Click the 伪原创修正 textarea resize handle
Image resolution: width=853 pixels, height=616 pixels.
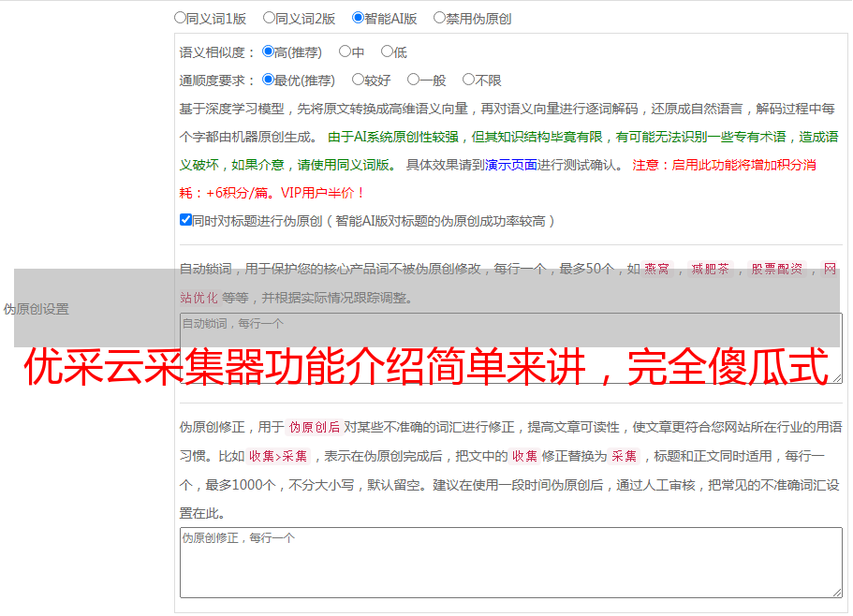click(837, 593)
